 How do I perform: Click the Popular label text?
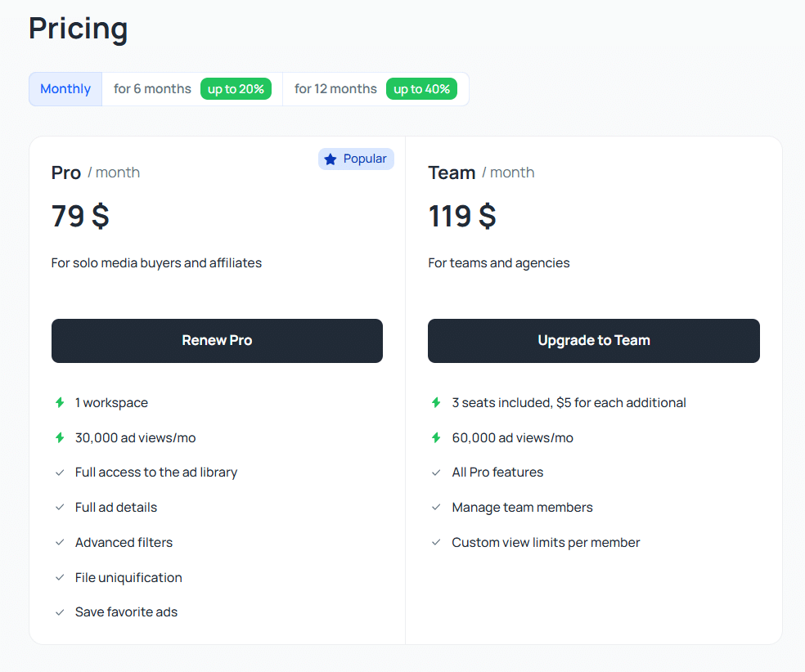coord(365,159)
